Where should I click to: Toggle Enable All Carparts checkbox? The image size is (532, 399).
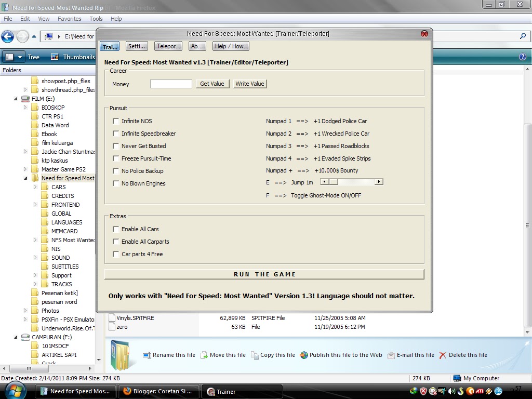click(x=116, y=242)
